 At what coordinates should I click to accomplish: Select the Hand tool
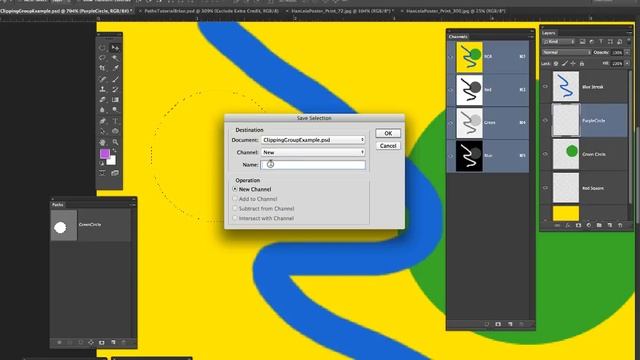(x=102, y=142)
